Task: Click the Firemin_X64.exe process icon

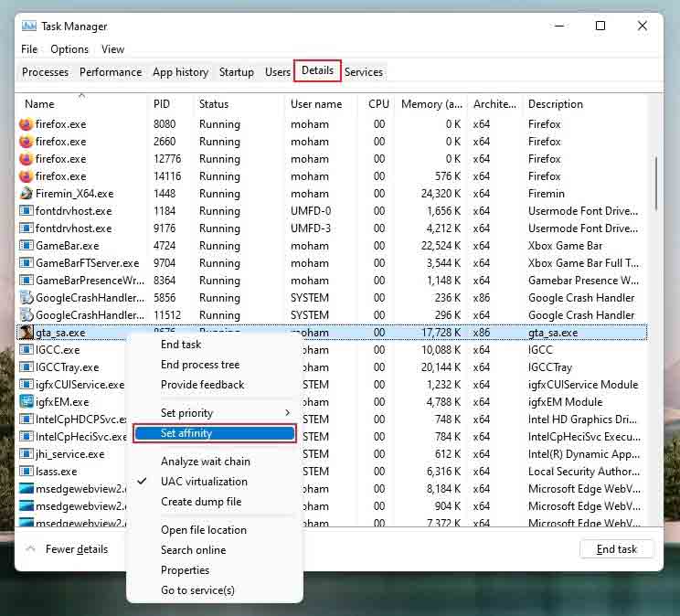Action: (26, 194)
